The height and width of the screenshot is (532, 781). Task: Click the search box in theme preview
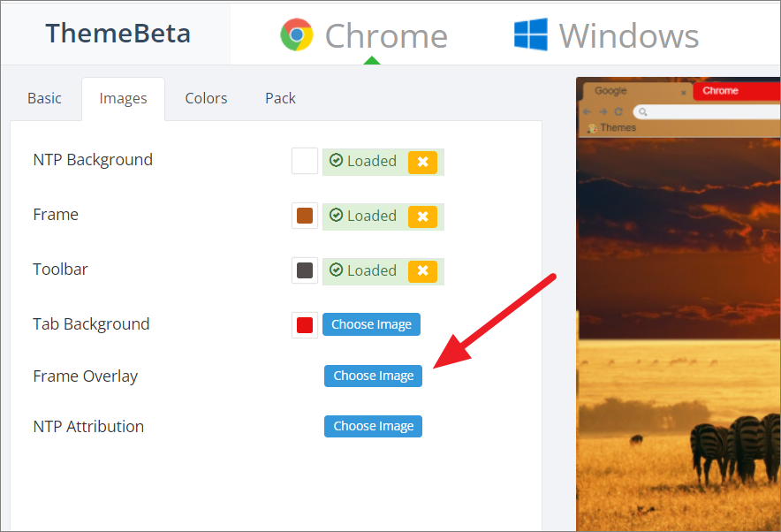pyautogui.click(x=706, y=111)
